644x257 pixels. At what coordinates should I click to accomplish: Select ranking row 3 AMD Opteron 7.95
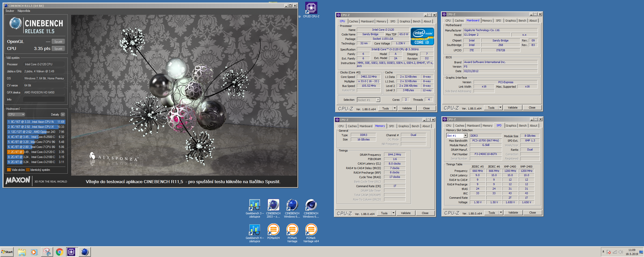36,132
